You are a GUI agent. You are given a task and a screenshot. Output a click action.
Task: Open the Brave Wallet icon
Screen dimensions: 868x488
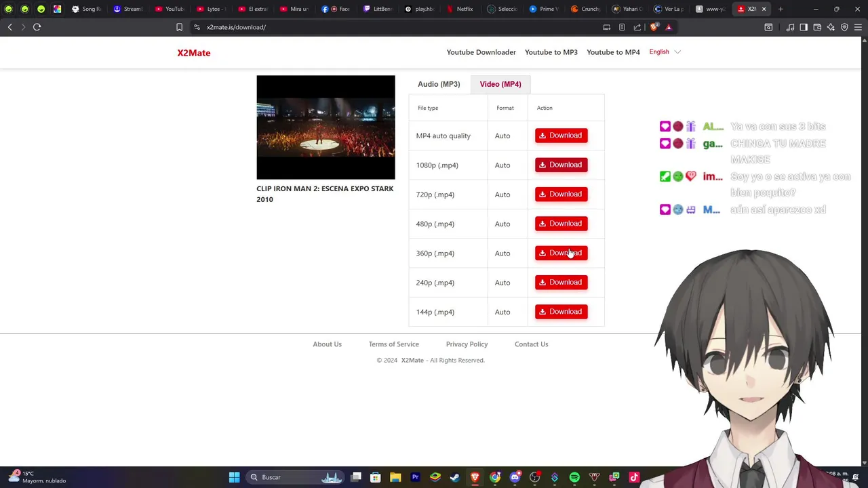(817, 27)
